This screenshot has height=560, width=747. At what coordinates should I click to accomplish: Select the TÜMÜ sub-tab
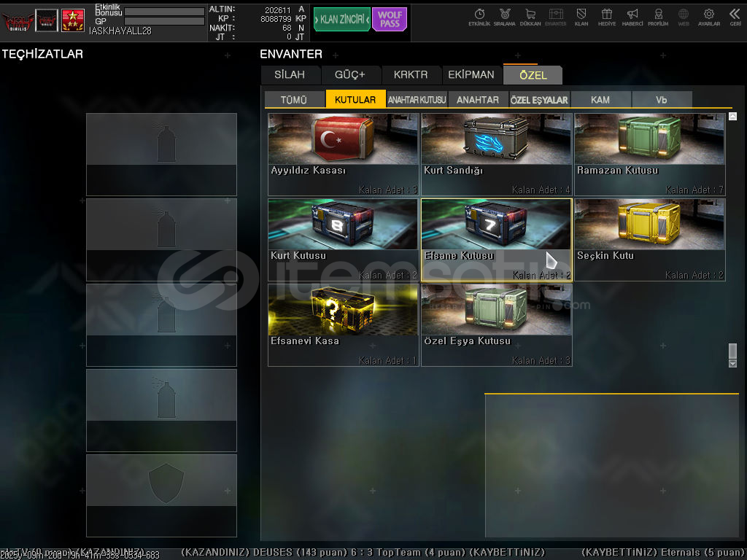(x=294, y=99)
